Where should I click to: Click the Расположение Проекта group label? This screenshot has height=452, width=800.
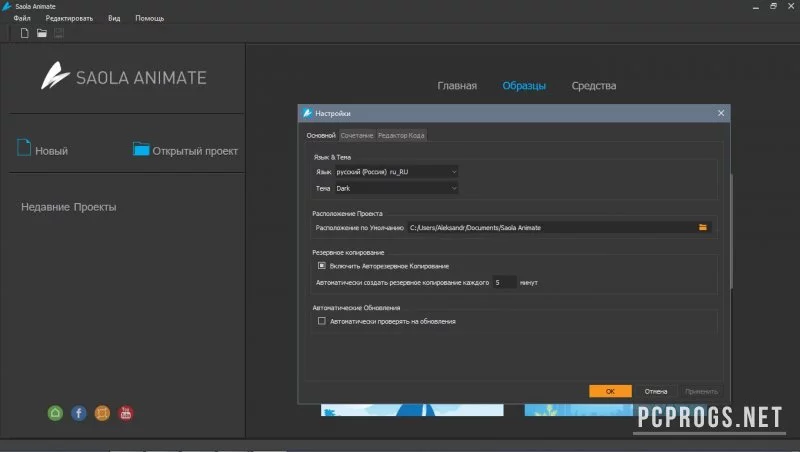tap(347, 213)
